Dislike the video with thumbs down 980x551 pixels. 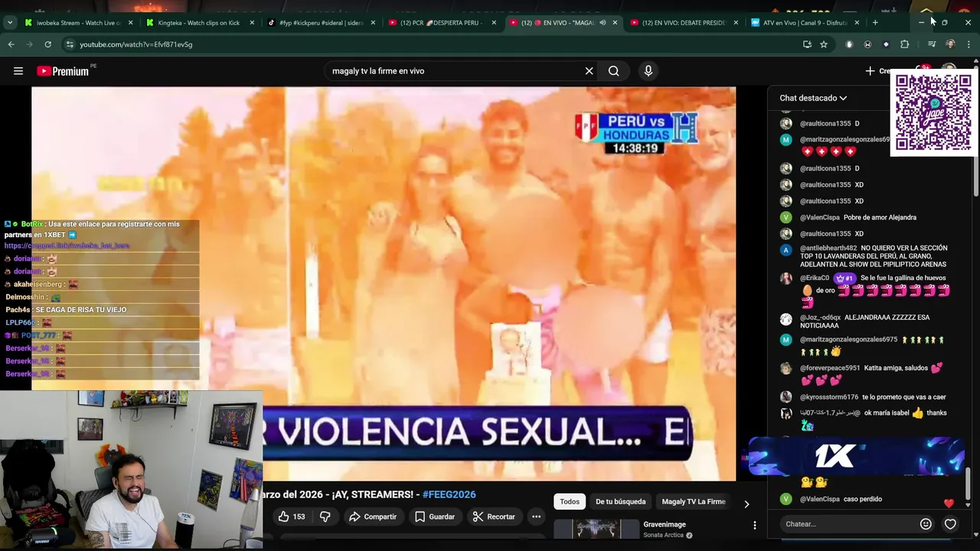click(325, 517)
